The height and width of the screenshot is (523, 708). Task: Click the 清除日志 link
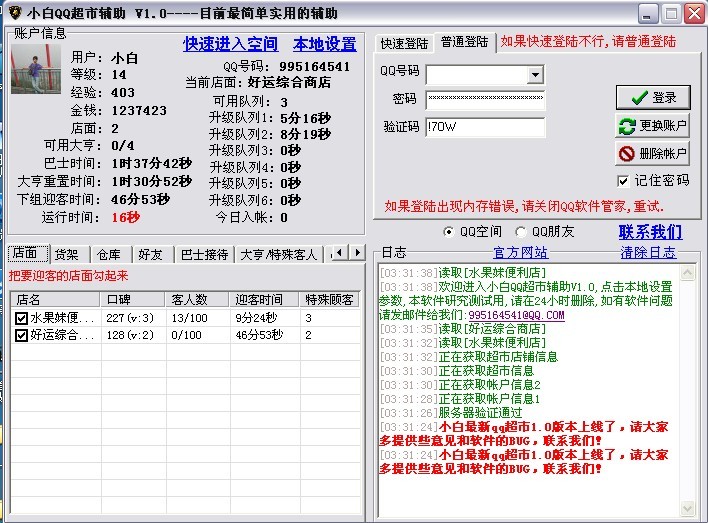tap(648, 252)
